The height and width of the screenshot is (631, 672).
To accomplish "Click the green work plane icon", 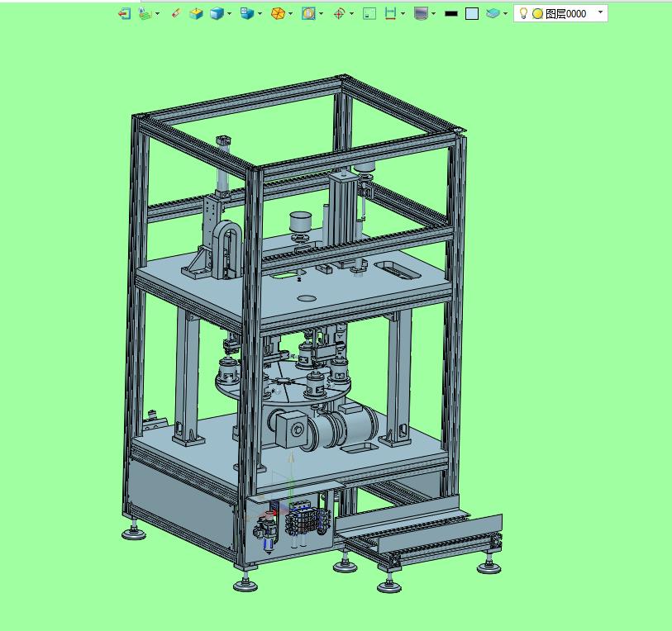I will point(145,14).
